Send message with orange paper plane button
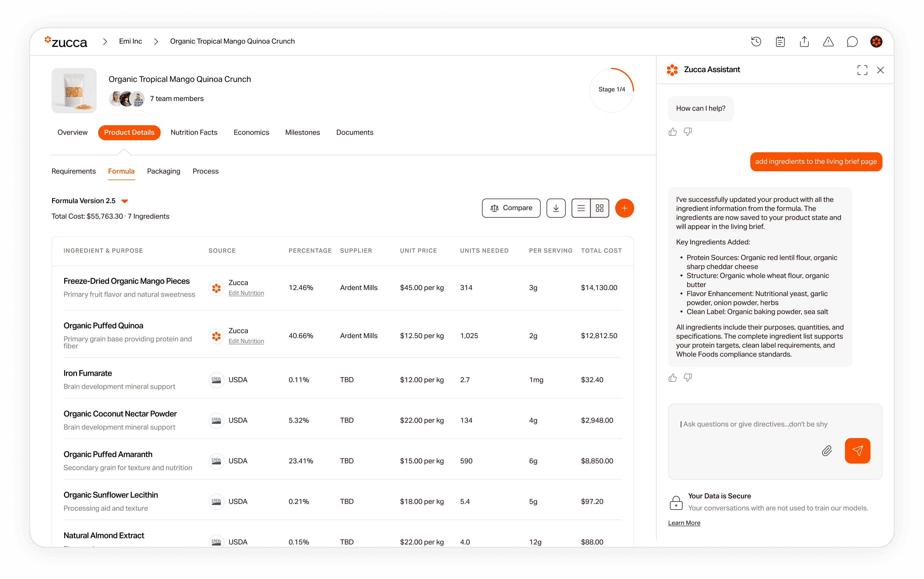 (x=857, y=451)
